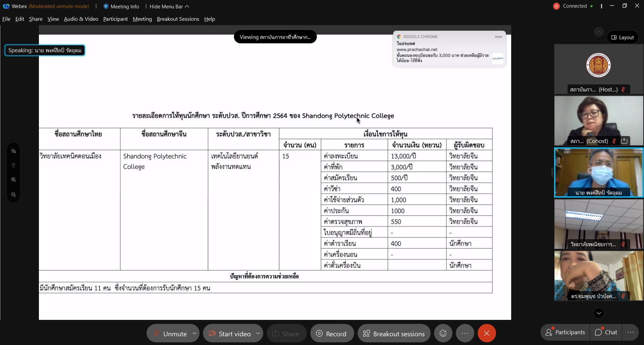Viewport: 644px width, 345px height.
Task: Open the Meeting menu
Action: pos(142,19)
